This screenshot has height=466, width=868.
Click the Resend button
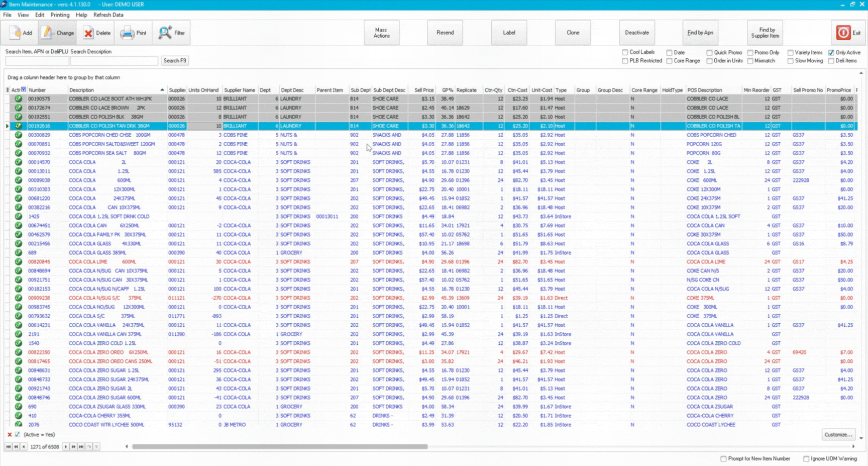coord(445,33)
